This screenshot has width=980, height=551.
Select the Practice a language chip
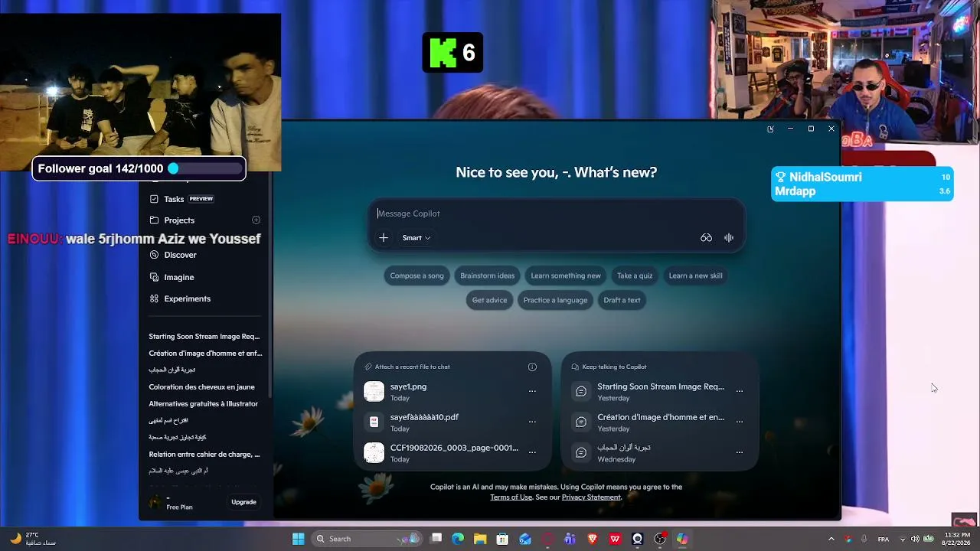(555, 300)
